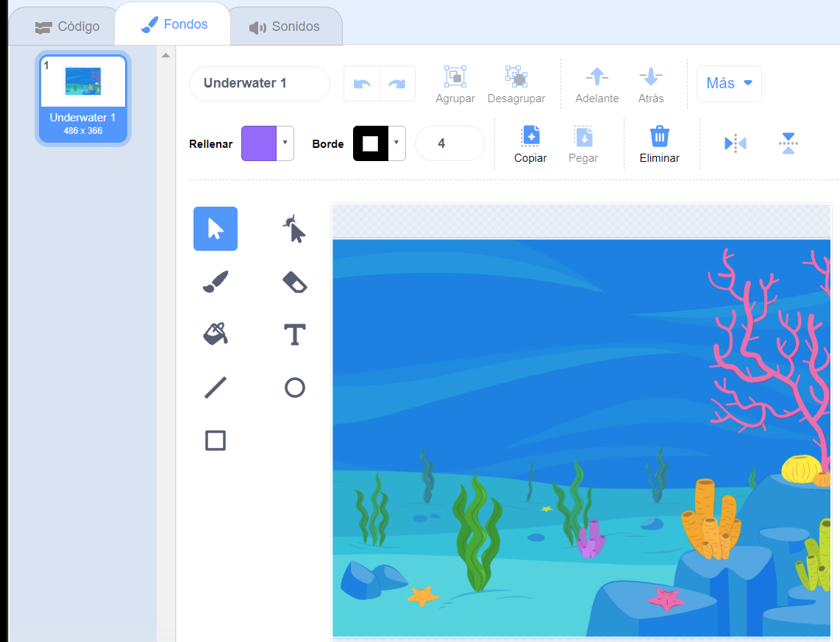Delete selection with Eliminar
The height and width of the screenshot is (642, 840).
(660, 143)
